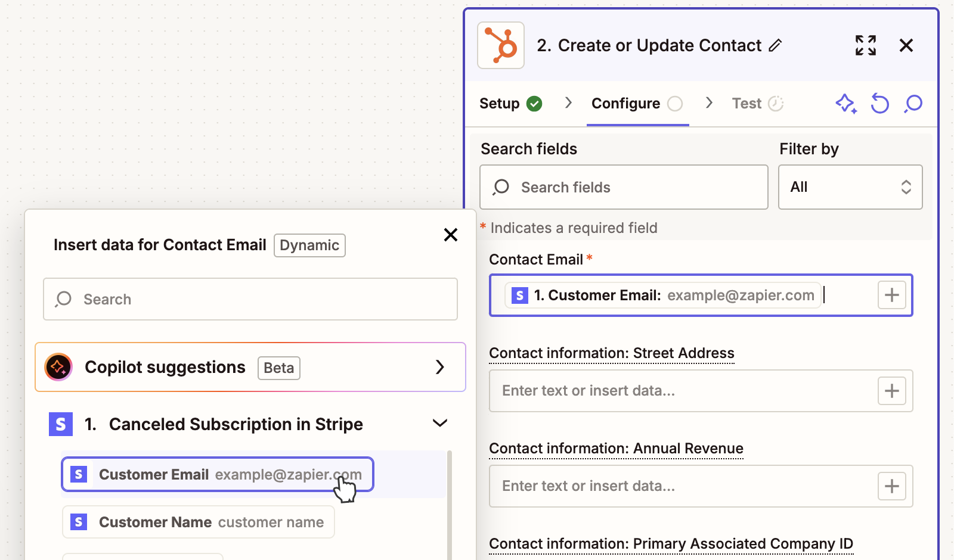Click plus button in Street Address field
The height and width of the screenshot is (560, 954).
tap(892, 391)
